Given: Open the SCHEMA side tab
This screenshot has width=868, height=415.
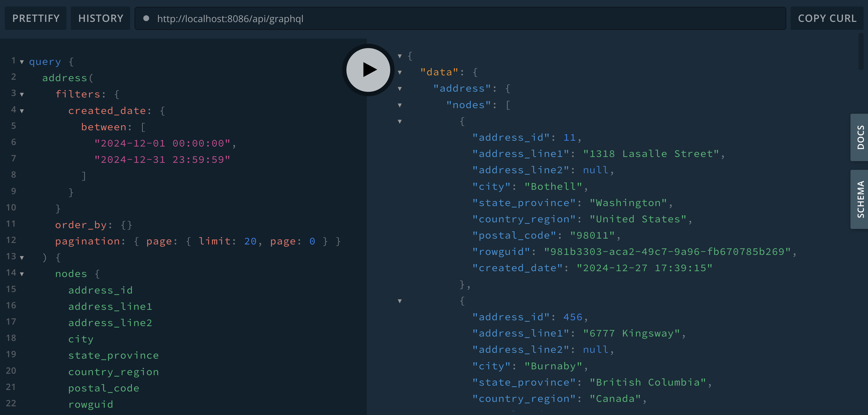Looking at the screenshot, I should tap(860, 199).
